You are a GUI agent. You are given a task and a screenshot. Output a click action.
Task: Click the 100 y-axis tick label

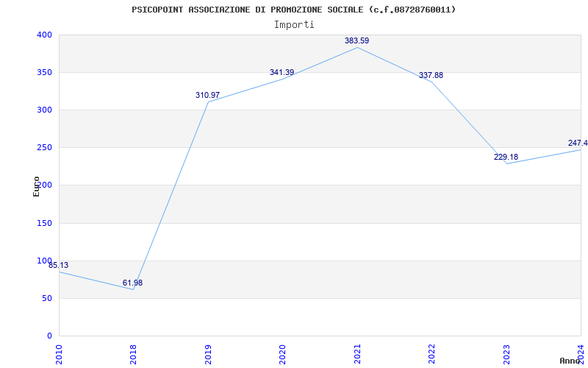[44, 261]
